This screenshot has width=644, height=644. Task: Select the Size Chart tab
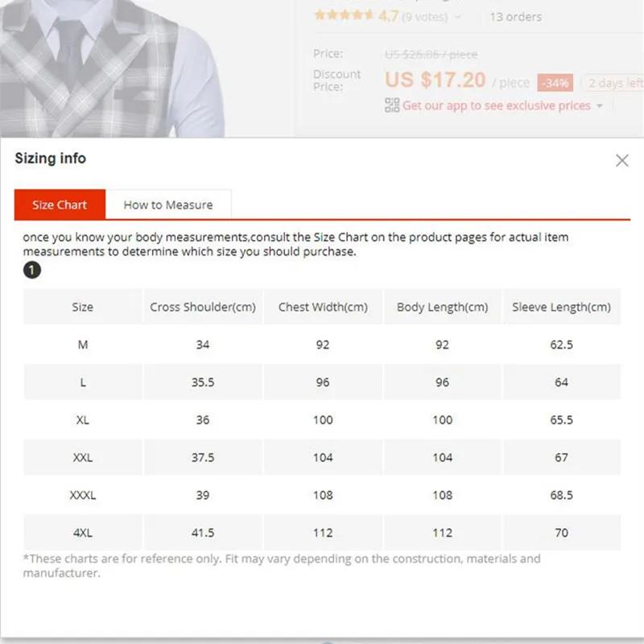click(60, 204)
